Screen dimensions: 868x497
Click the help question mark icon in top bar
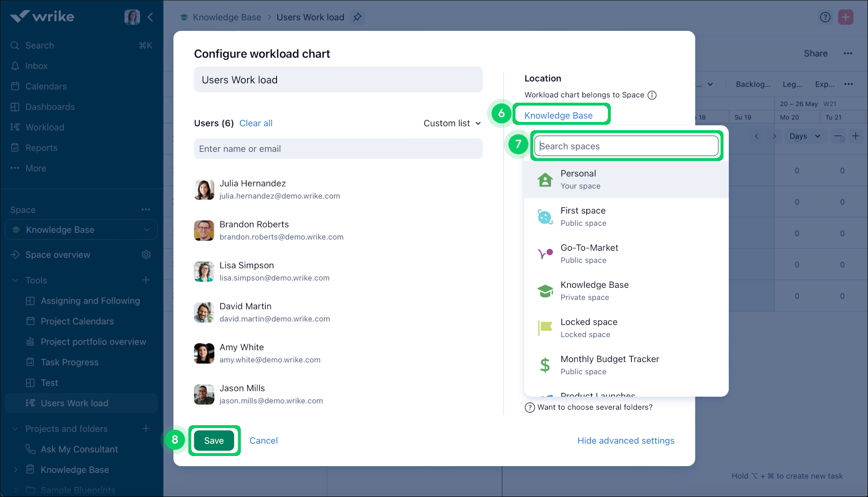pos(825,17)
